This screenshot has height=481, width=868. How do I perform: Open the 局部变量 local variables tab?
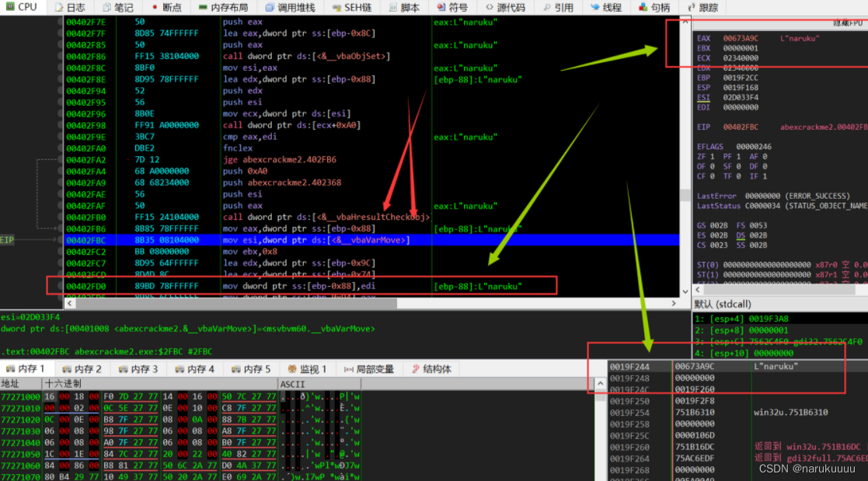(x=369, y=368)
